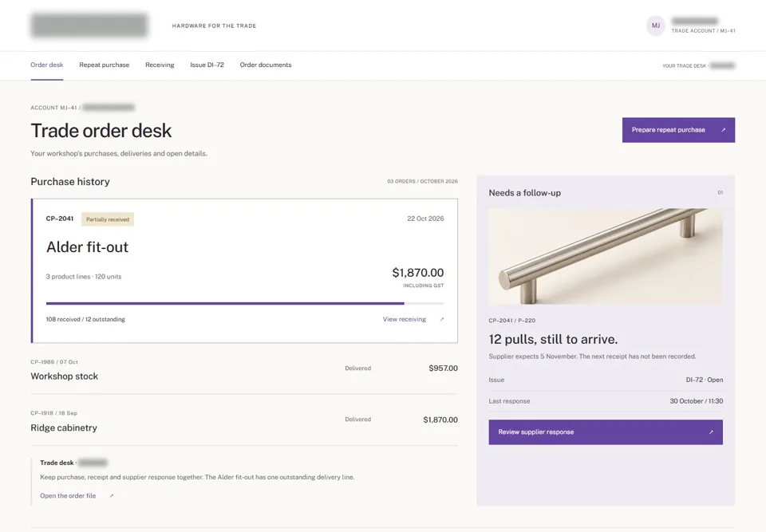766x532 pixels.
Task: Click the Alder fit-out $1,870.00 total
Action: (x=417, y=273)
